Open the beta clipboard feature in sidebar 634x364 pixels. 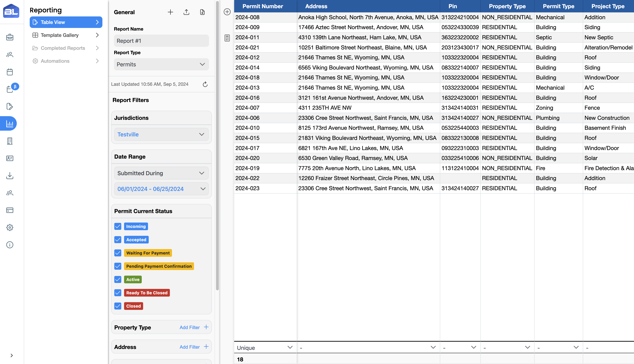tap(9, 89)
